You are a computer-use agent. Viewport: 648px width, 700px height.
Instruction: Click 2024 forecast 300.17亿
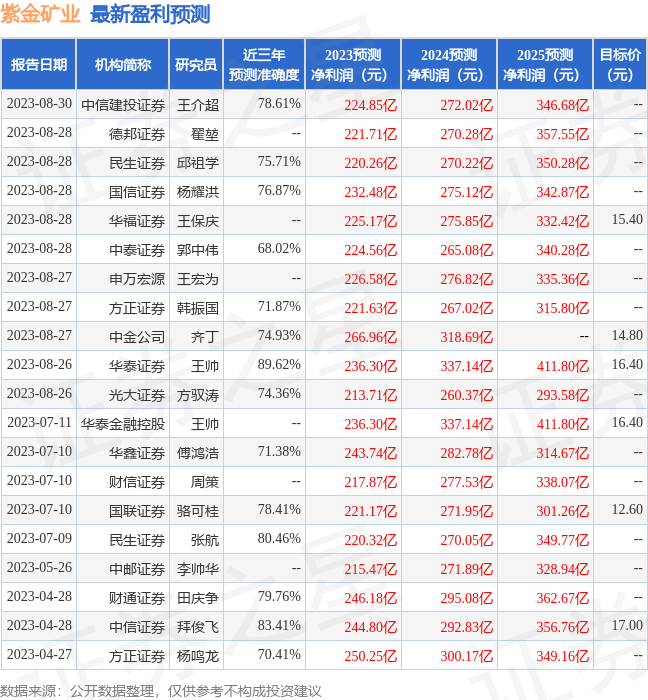pos(466,656)
